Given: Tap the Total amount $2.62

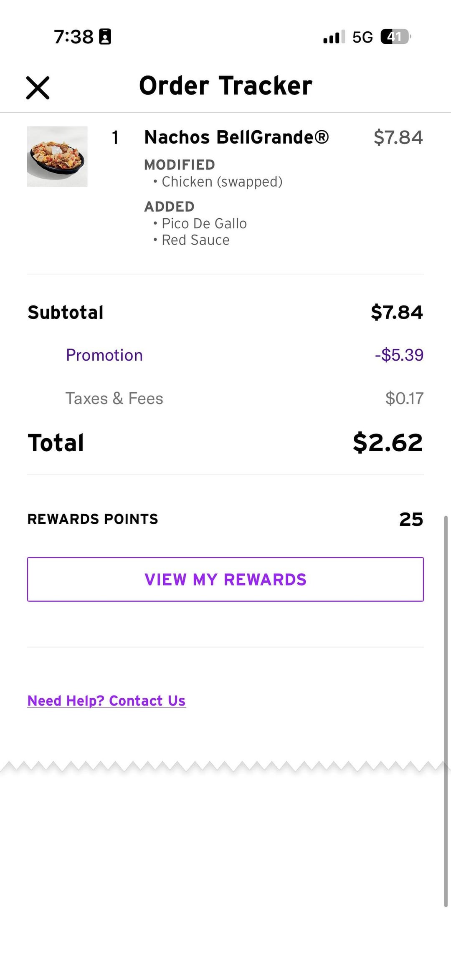Looking at the screenshot, I should click(388, 443).
